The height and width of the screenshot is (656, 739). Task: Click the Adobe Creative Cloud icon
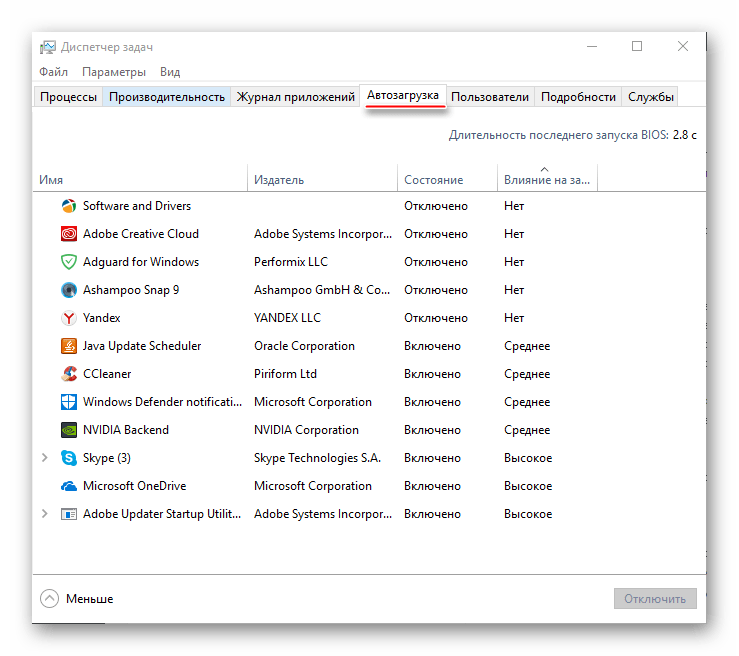69,234
